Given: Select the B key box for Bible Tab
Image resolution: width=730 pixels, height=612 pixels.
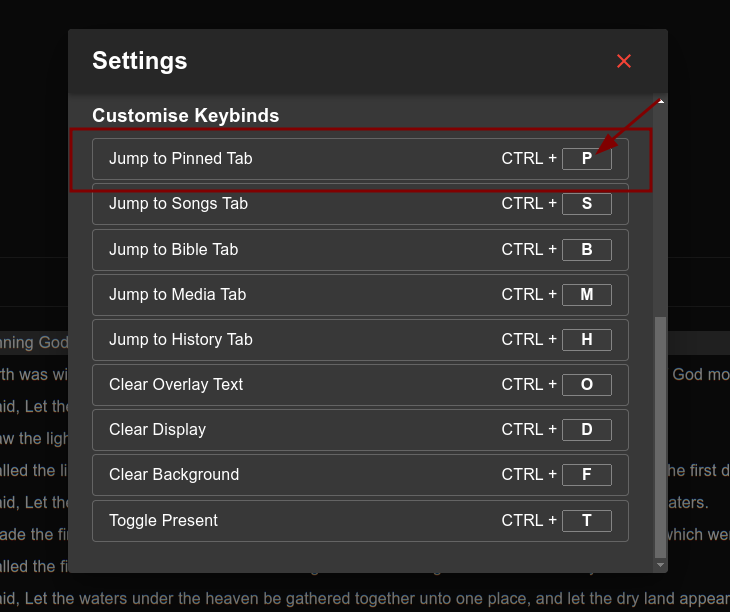Looking at the screenshot, I should (586, 250).
